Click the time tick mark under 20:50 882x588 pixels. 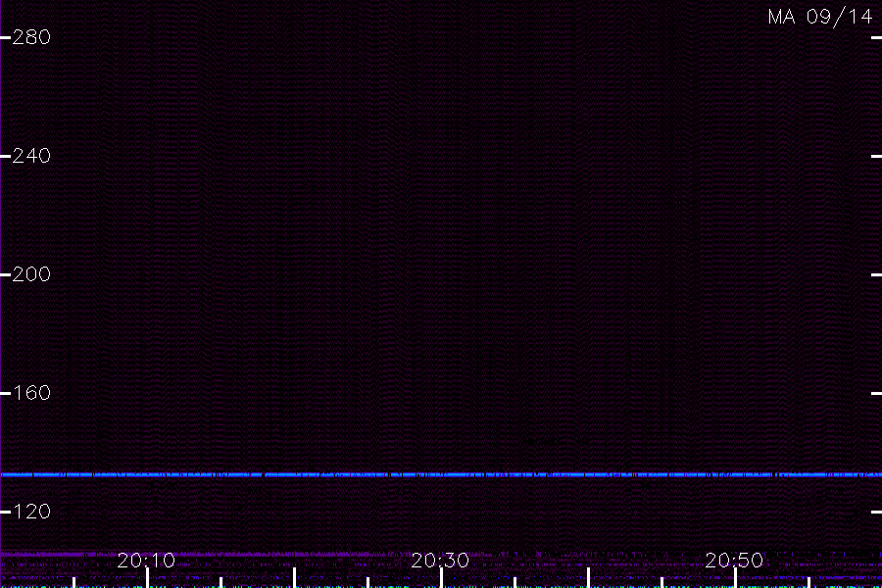tap(735, 578)
